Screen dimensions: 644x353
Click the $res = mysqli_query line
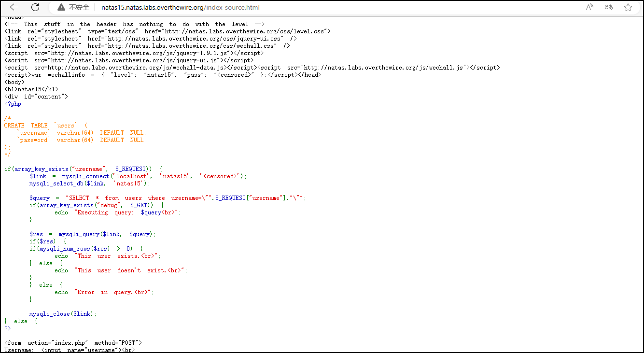(x=93, y=234)
